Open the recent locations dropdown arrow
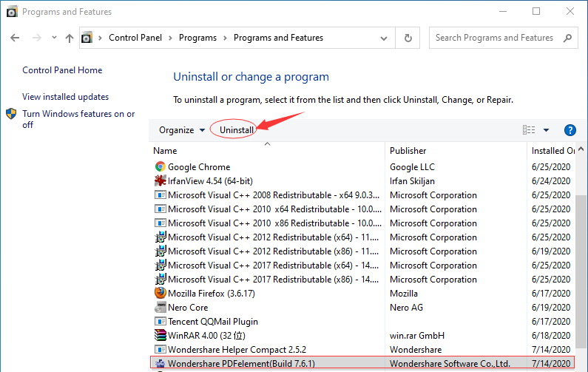 pos(55,38)
